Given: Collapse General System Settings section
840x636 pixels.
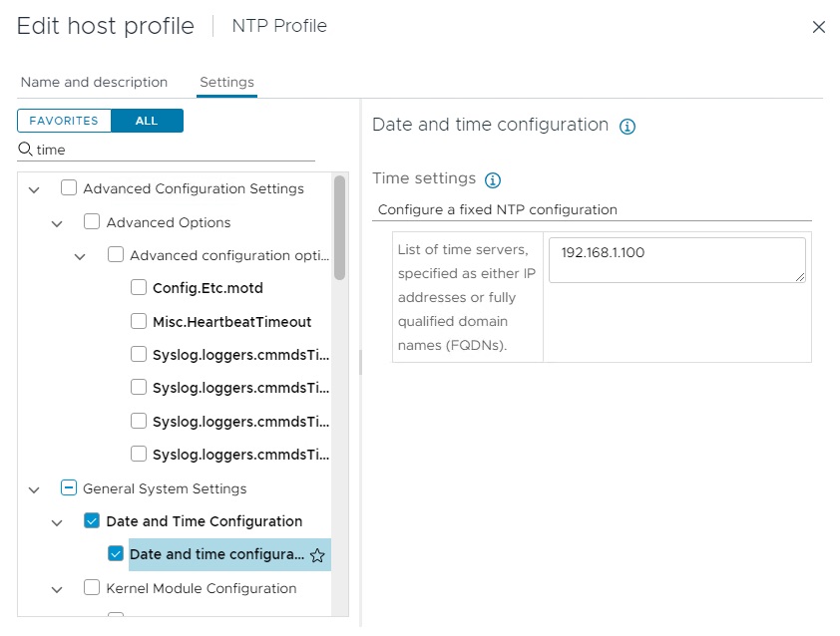Looking at the screenshot, I should (35, 488).
